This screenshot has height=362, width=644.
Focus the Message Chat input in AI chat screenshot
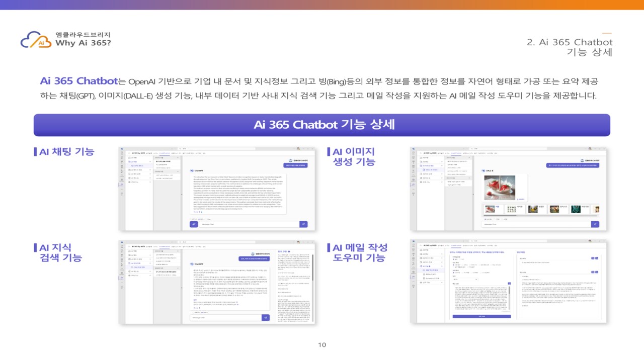(249, 224)
